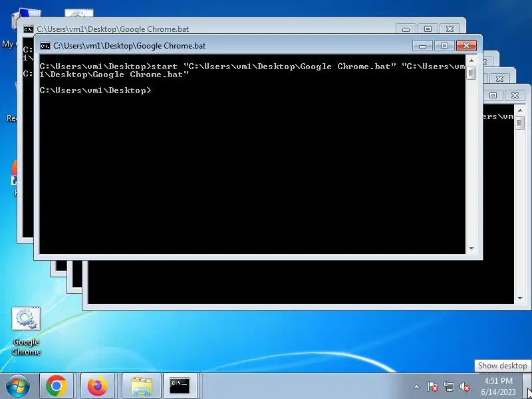Open Firefox from the taskbar

click(97, 386)
